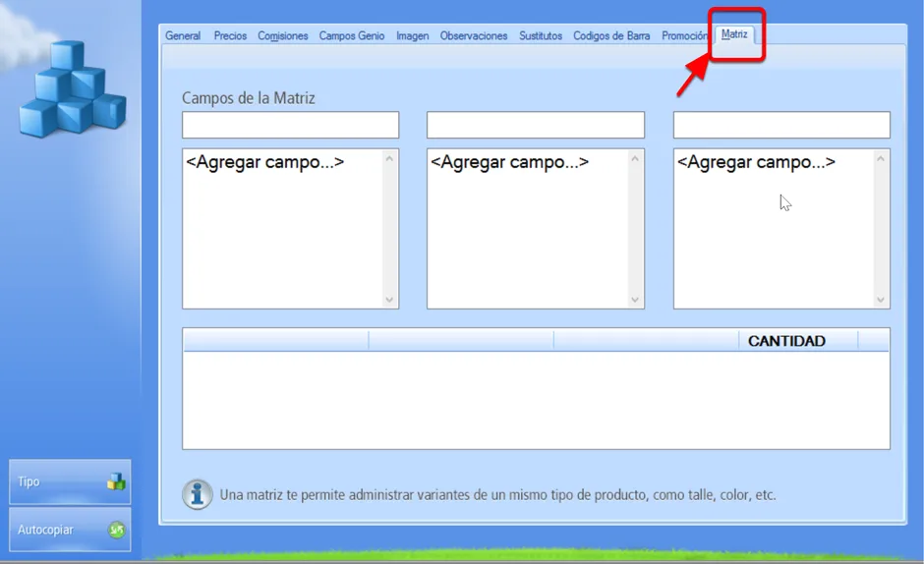Click the Matriz tab
The height and width of the screenshot is (564, 924).
pyautogui.click(x=734, y=34)
